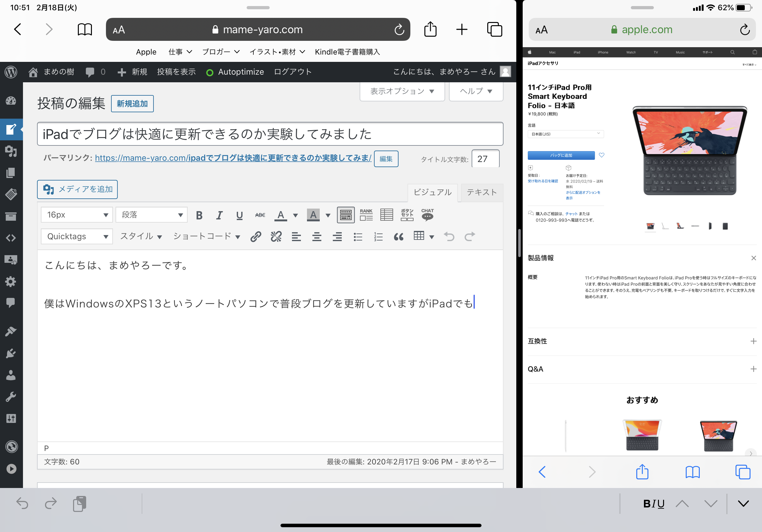Click 新規 in the admin bar
Viewport: 762px width, 532px height.
pos(132,72)
